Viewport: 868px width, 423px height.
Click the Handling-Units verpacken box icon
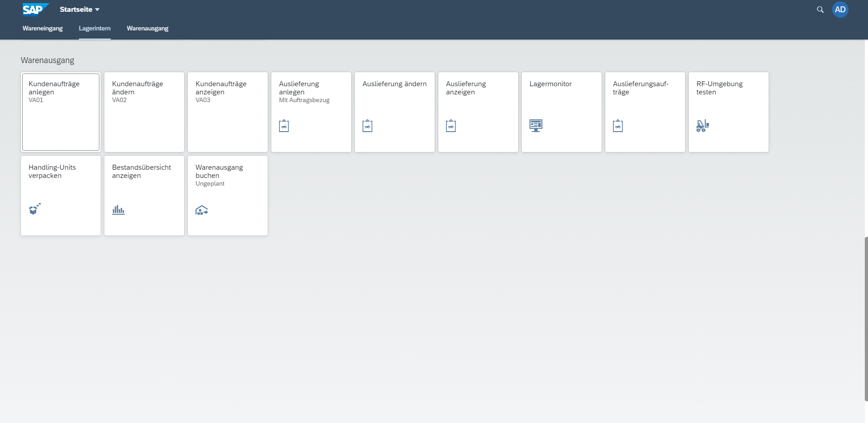(35, 209)
